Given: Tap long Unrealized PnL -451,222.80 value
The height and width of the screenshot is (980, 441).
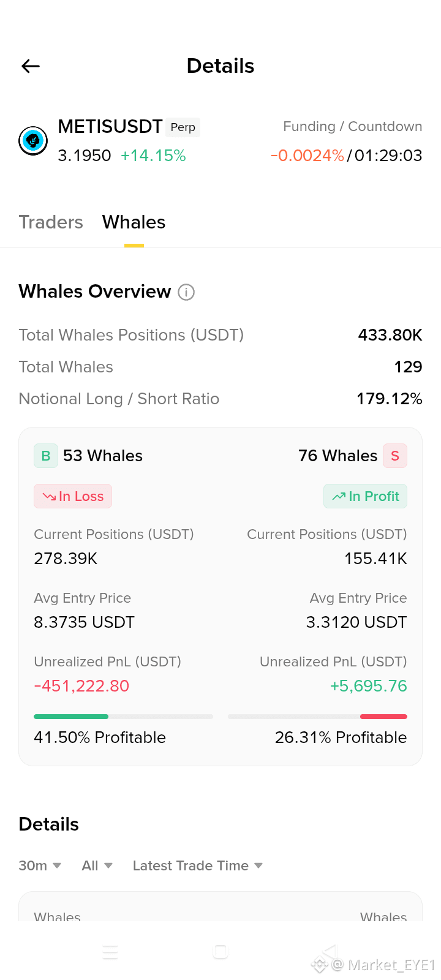Looking at the screenshot, I should pyautogui.click(x=81, y=686).
